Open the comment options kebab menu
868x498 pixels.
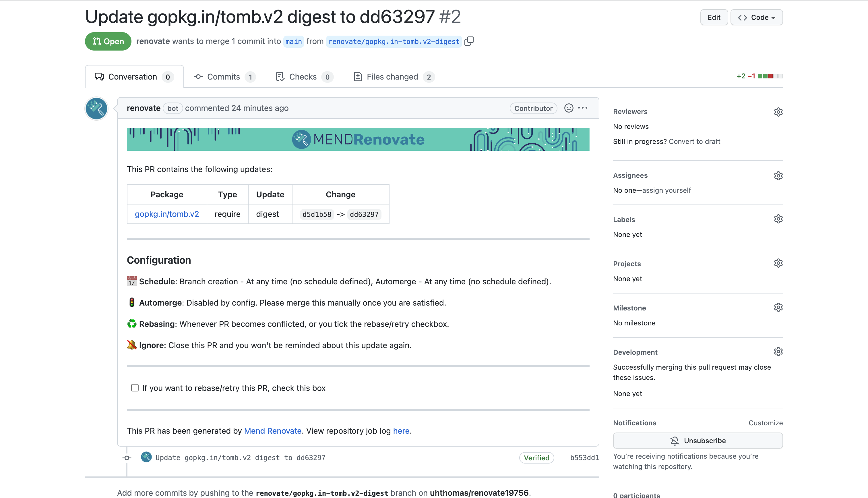pos(583,108)
